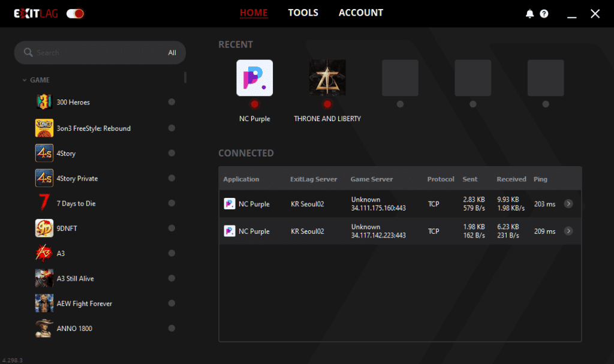Viewport: 614px width, 364px height.
Task: Toggle status dot for AEW Fight Forever
Action: click(171, 303)
